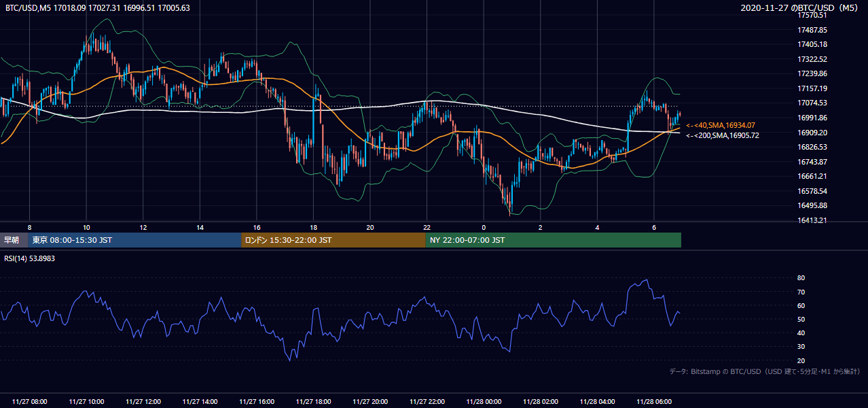Click the 11/28 06:00 bottom date label
The width and height of the screenshot is (868, 408).
coord(653,401)
